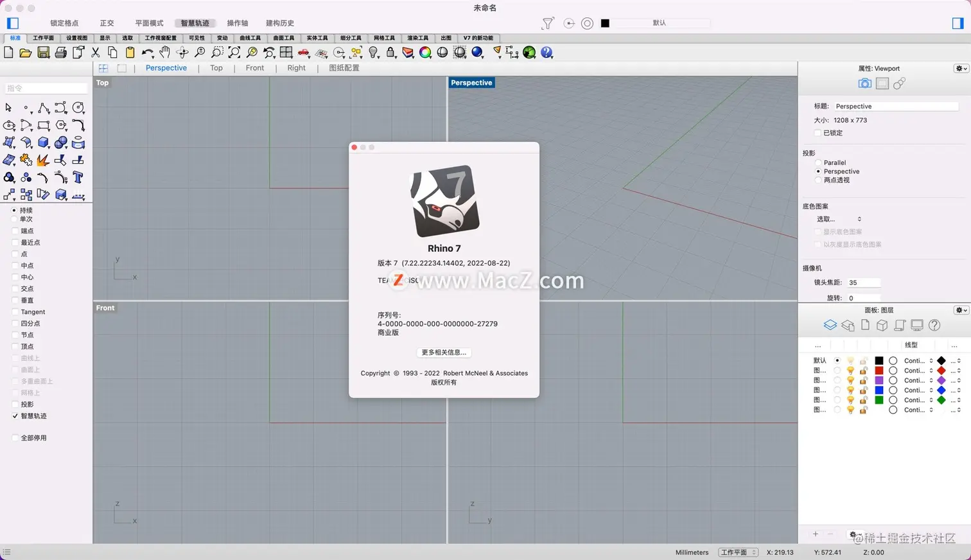The image size is (971, 560).
Task: Launch Grasshopper with the green icon
Action: (529, 53)
